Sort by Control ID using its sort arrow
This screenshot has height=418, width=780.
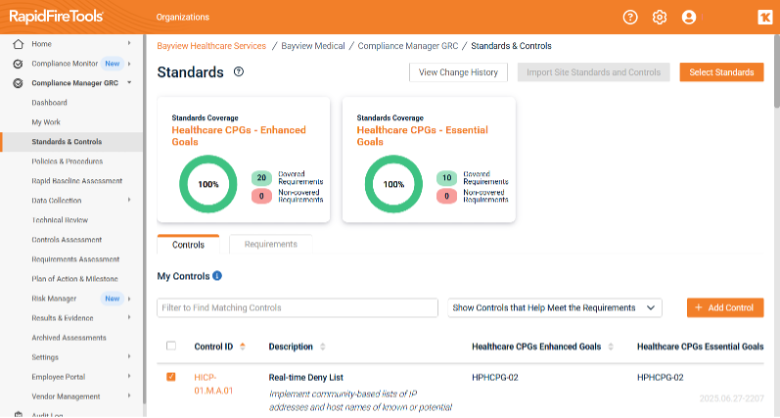coord(243,346)
